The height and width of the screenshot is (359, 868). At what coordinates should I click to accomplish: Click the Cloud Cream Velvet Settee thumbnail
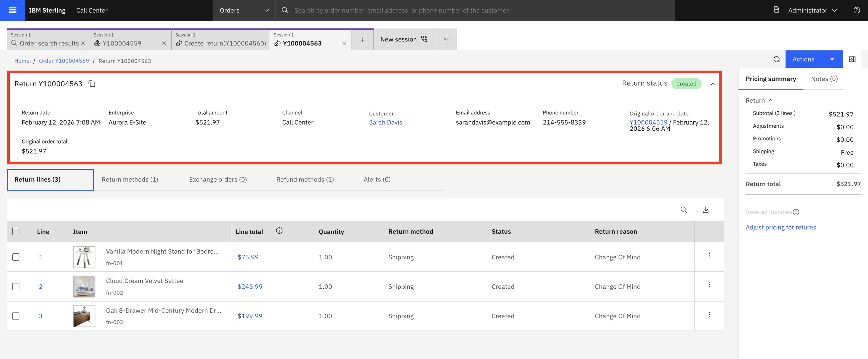[x=84, y=286]
